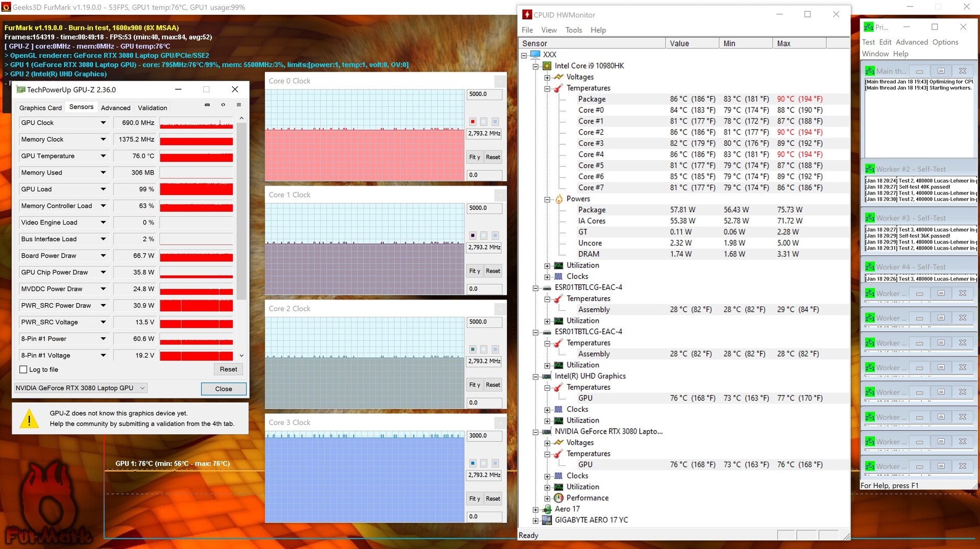Viewport: 980px width, 549px height.
Task: Click the XXX computer icon in HWMonitor
Action: point(535,55)
